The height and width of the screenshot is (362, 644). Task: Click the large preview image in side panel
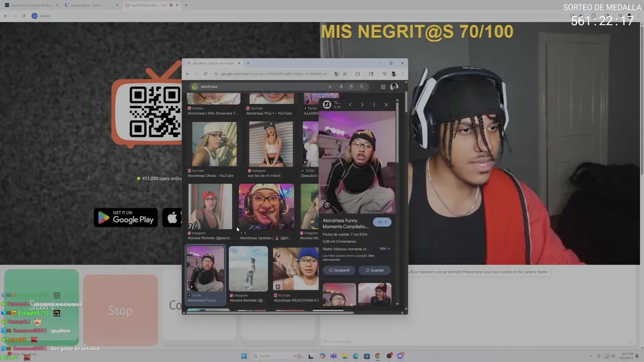click(357, 162)
